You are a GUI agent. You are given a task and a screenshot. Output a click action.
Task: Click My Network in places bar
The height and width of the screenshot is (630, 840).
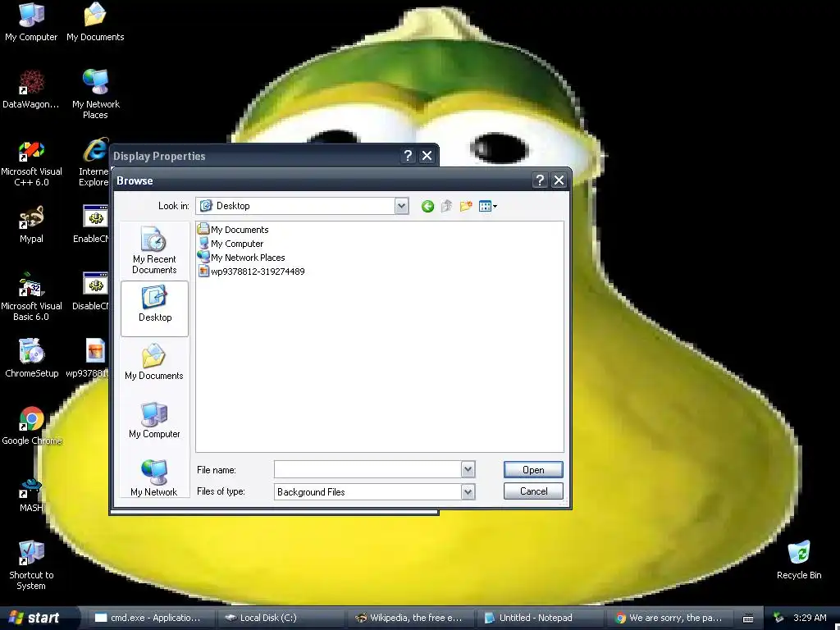[154, 477]
